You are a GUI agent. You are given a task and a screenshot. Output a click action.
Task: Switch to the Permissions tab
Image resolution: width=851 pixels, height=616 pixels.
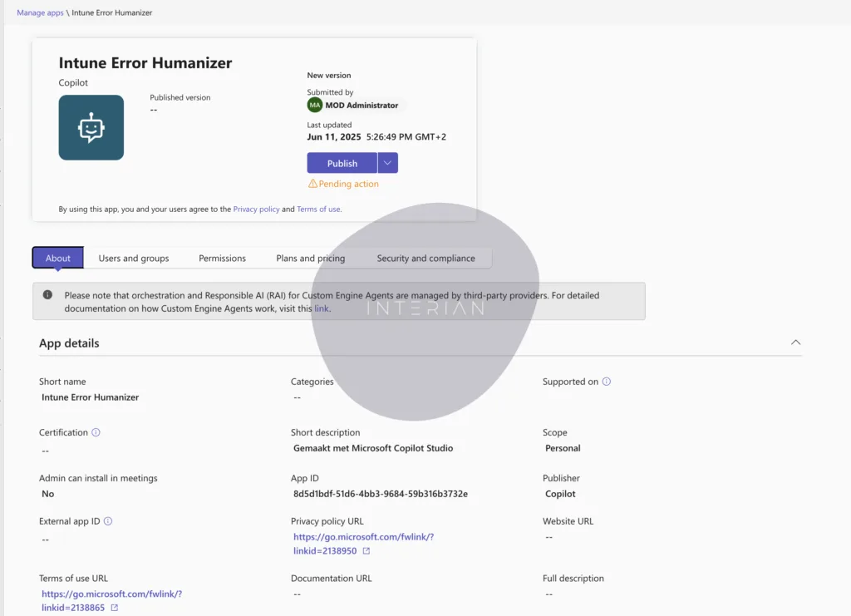pos(222,258)
